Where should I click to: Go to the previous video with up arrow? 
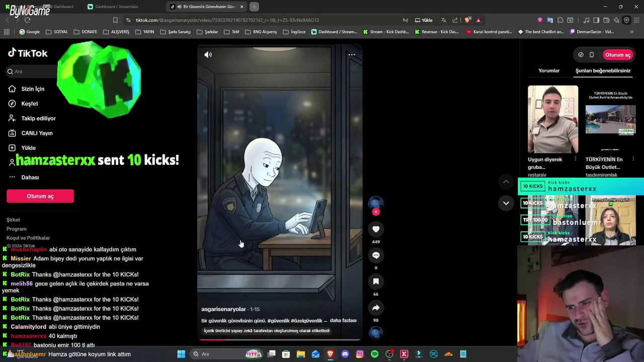point(506,182)
